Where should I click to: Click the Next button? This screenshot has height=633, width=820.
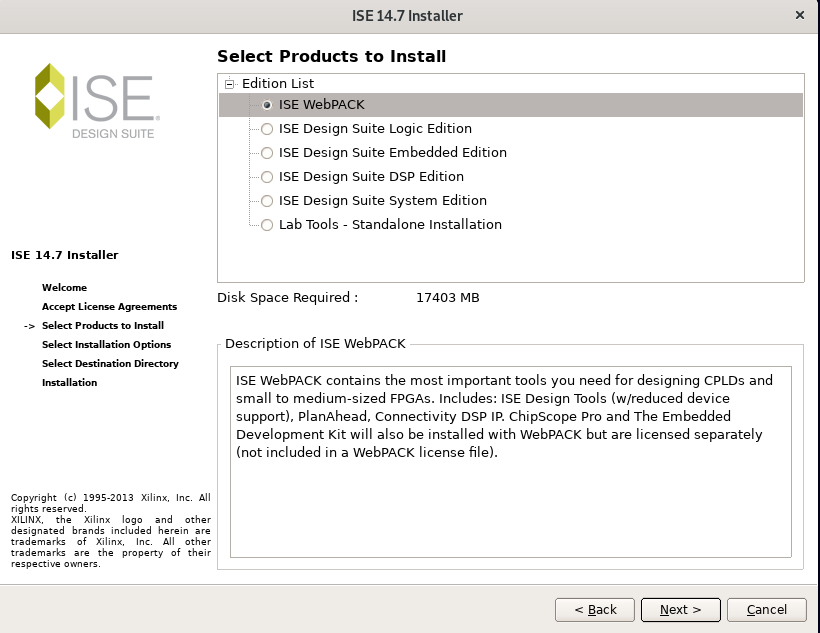680,610
